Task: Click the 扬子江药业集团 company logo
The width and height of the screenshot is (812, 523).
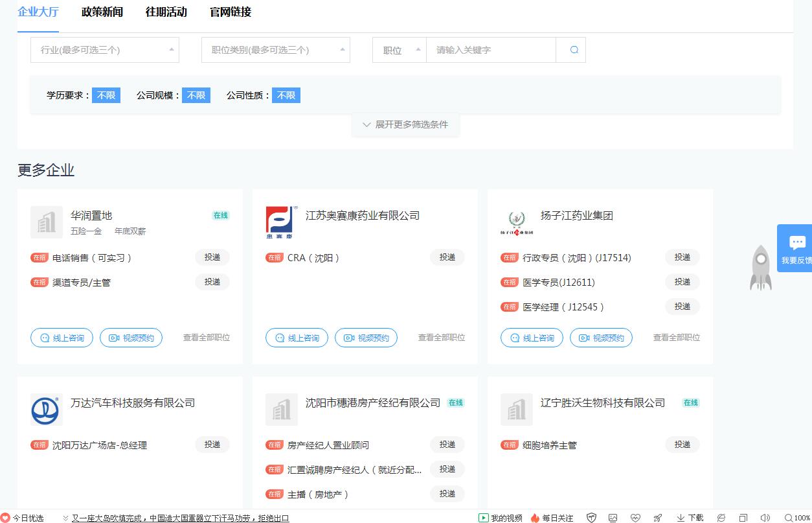Action: [517, 222]
